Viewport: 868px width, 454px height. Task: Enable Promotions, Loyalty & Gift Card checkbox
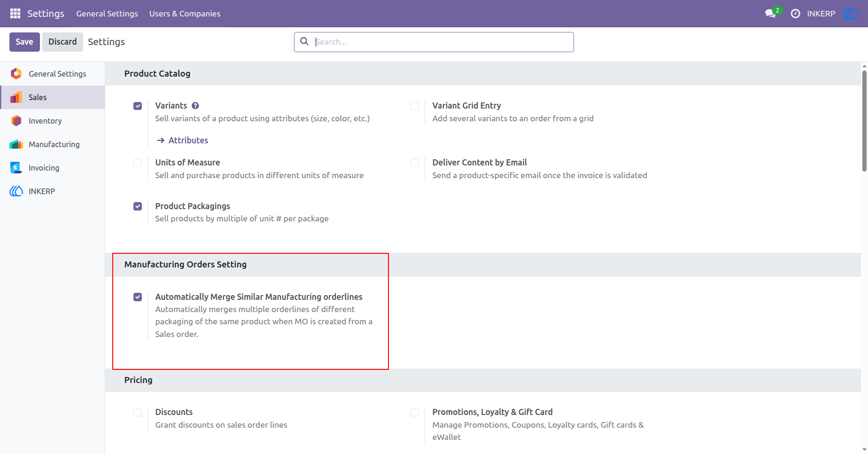click(x=415, y=412)
